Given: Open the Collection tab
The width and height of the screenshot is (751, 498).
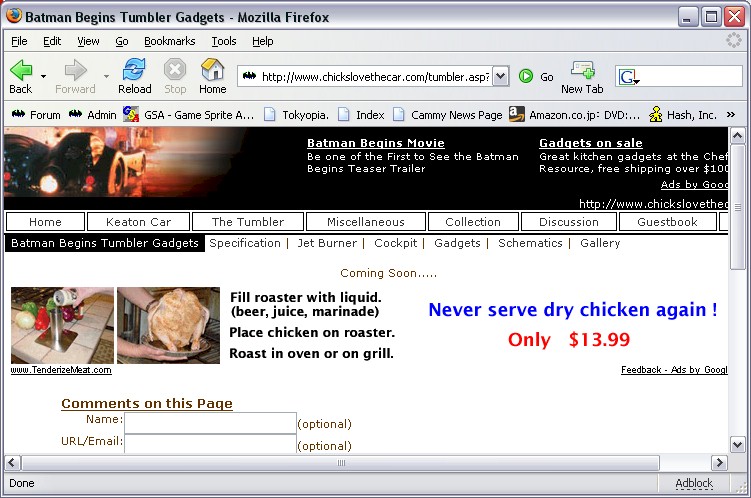Looking at the screenshot, I should click(473, 222).
